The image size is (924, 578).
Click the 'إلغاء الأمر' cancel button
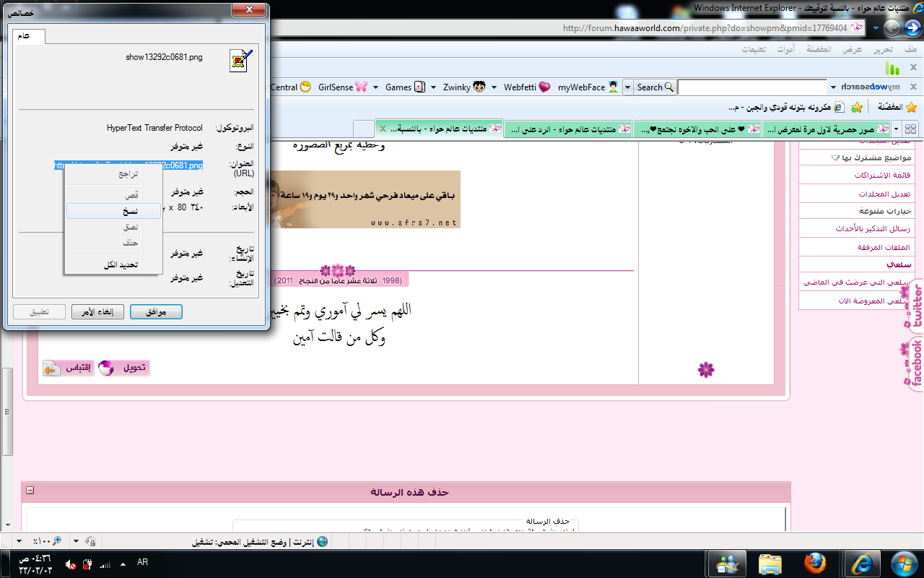tap(97, 311)
